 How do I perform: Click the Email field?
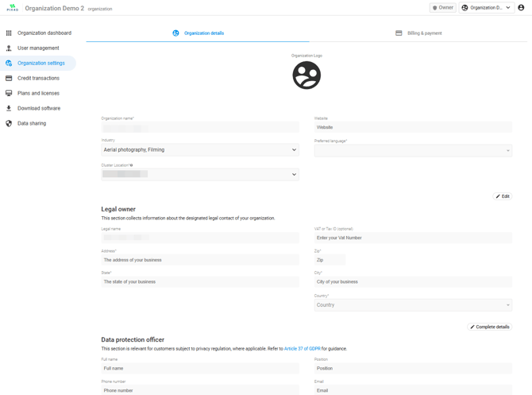413,390
